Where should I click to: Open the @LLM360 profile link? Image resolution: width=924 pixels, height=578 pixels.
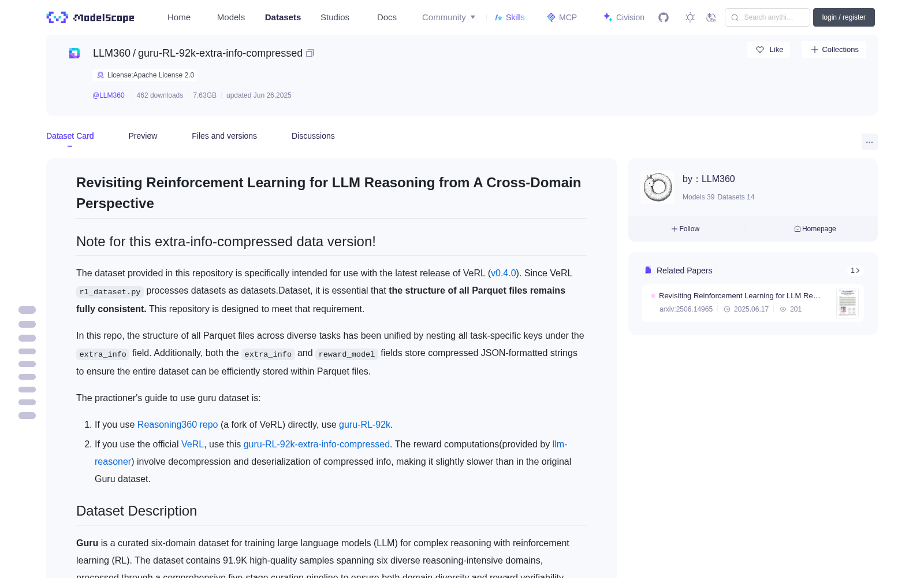[x=109, y=95]
